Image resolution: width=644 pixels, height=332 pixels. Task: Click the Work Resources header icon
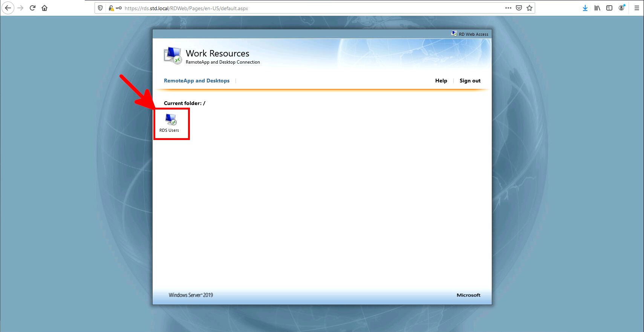coord(173,55)
